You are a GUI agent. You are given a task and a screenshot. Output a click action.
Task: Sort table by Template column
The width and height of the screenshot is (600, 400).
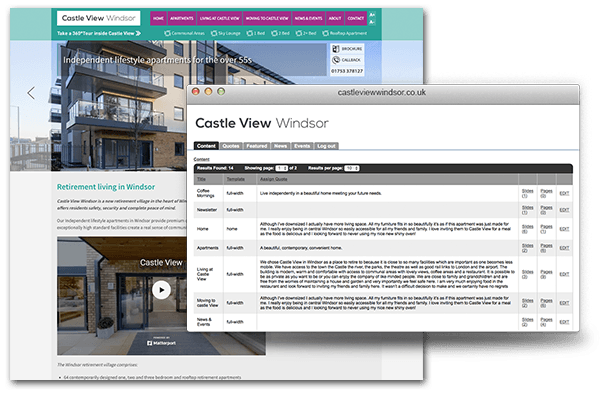click(x=235, y=179)
